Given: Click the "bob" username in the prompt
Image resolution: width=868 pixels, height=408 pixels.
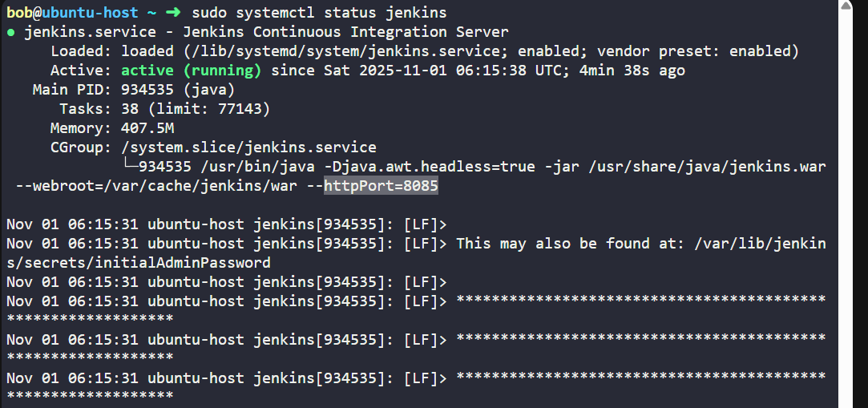Looking at the screenshot, I should tap(20, 13).
